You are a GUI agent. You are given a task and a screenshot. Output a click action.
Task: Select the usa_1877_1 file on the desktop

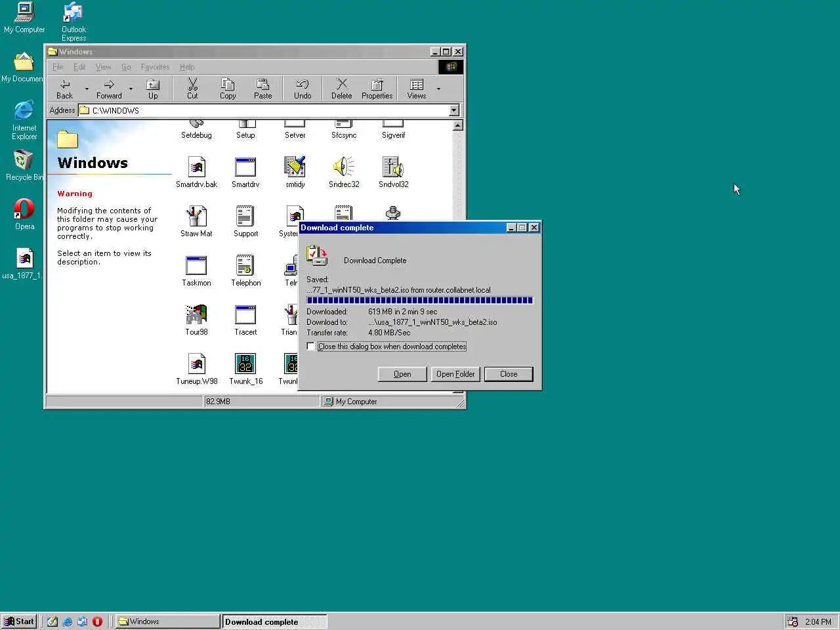tap(23, 264)
